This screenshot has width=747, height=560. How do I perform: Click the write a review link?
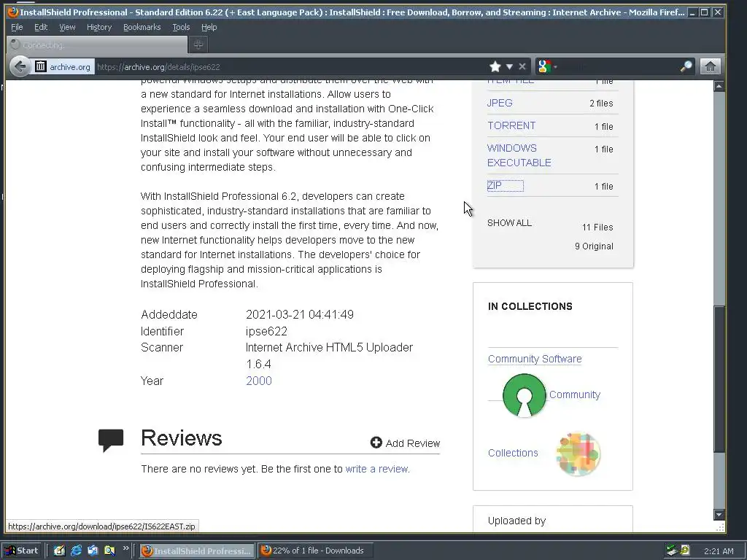click(377, 469)
